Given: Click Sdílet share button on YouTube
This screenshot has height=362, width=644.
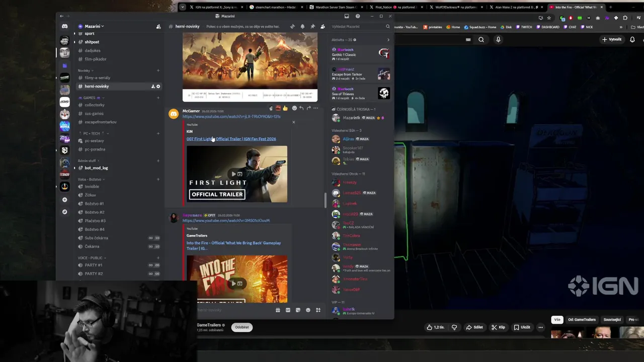Looking at the screenshot, I should tap(474, 327).
